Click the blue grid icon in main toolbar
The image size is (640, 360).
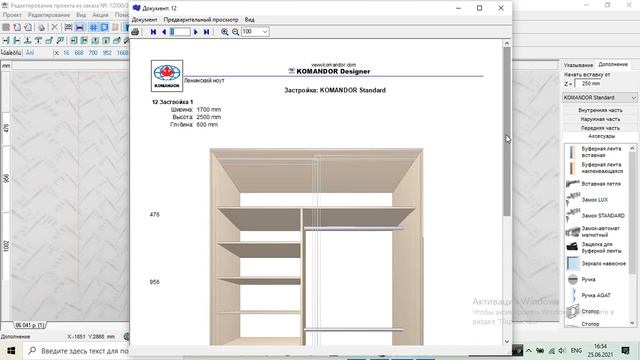pyautogui.click(x=93, y=27)
